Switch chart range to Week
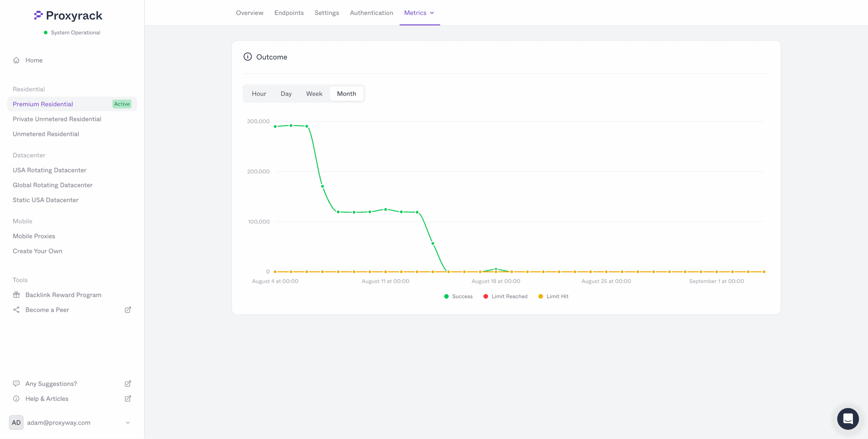This screenshot has height=439, width=868. pyautogui.click(x=314, y=94)
